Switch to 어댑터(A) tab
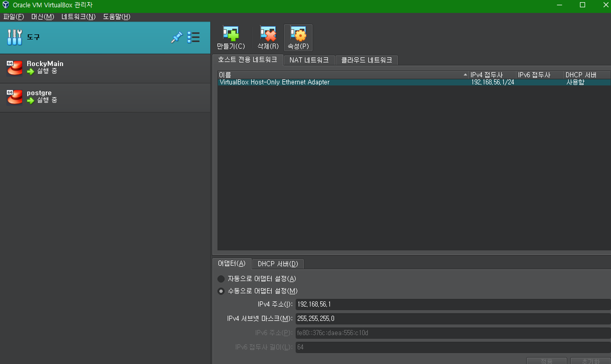611x364 pixels. tap(232, 264)
